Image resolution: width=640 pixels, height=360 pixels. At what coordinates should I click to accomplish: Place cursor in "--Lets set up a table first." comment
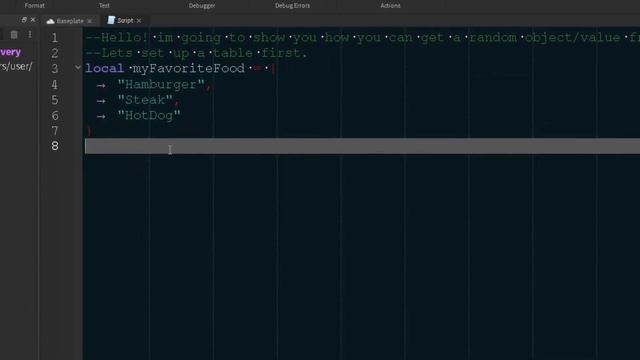pos(196,53)
